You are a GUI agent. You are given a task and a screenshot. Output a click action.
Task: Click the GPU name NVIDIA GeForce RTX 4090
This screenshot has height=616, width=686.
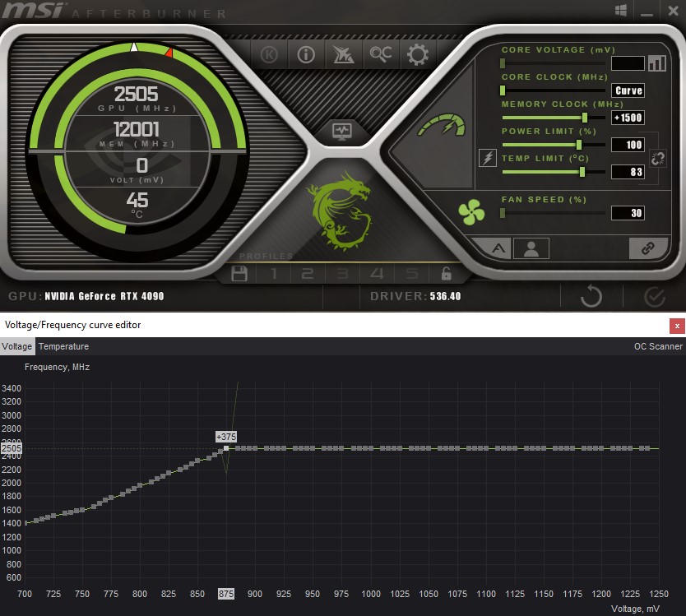(x=104, y=296)
